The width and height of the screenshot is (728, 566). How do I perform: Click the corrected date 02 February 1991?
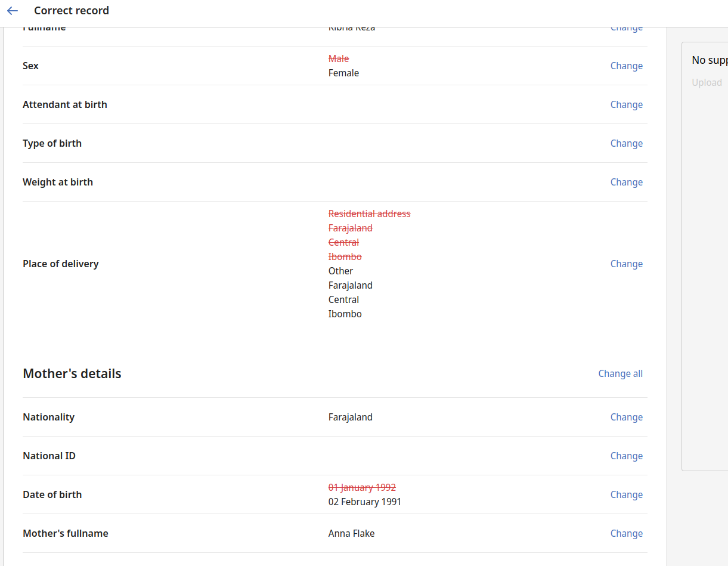364,502
